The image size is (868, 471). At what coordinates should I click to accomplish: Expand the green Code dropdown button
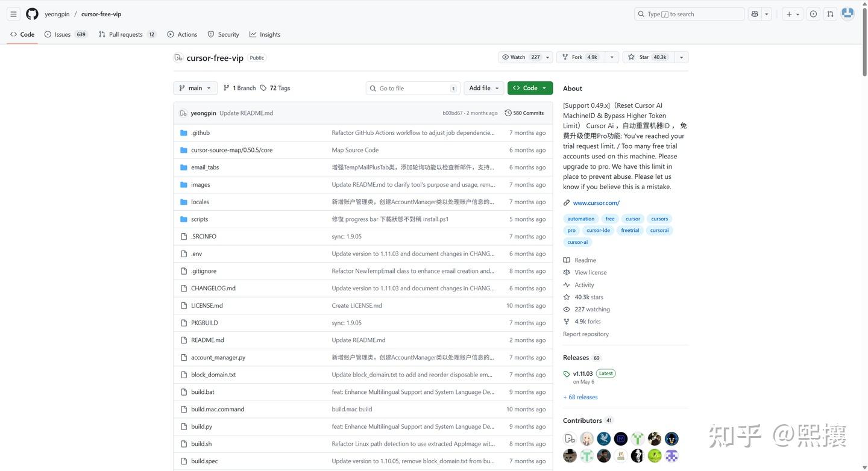pos(530,88)
